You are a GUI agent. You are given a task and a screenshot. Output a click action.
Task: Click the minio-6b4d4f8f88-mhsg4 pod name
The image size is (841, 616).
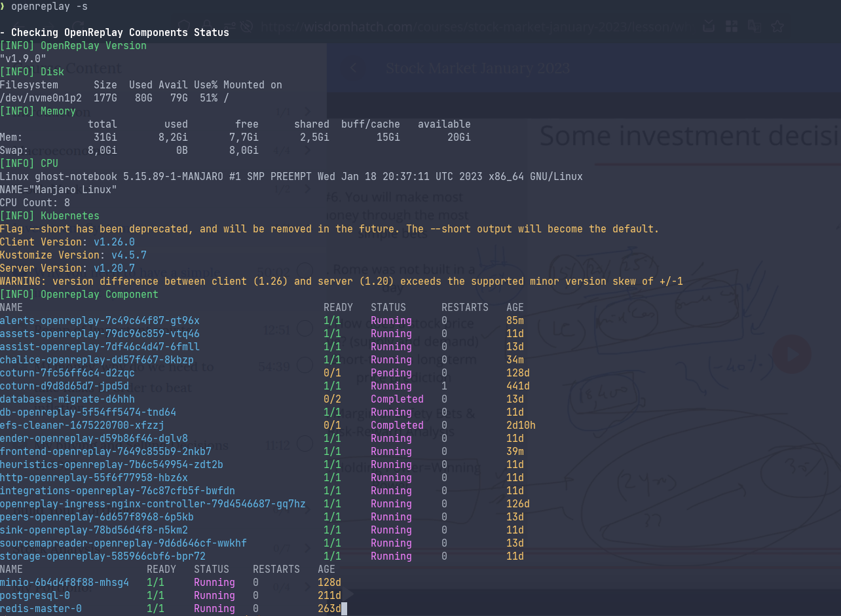64,583
